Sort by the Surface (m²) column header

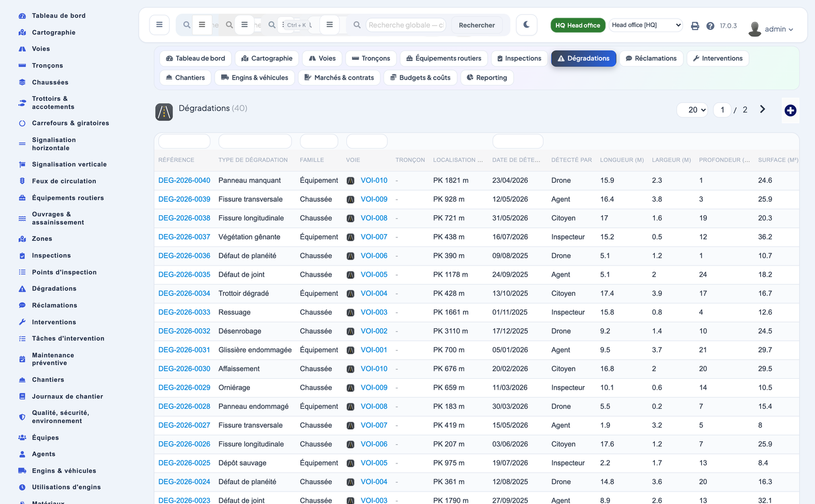coord(778,160)
